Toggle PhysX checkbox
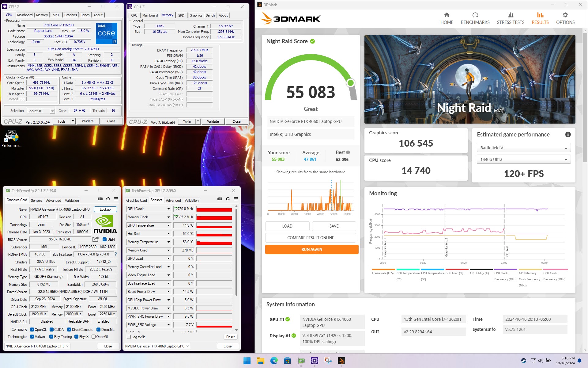 [x=76, y=337]
